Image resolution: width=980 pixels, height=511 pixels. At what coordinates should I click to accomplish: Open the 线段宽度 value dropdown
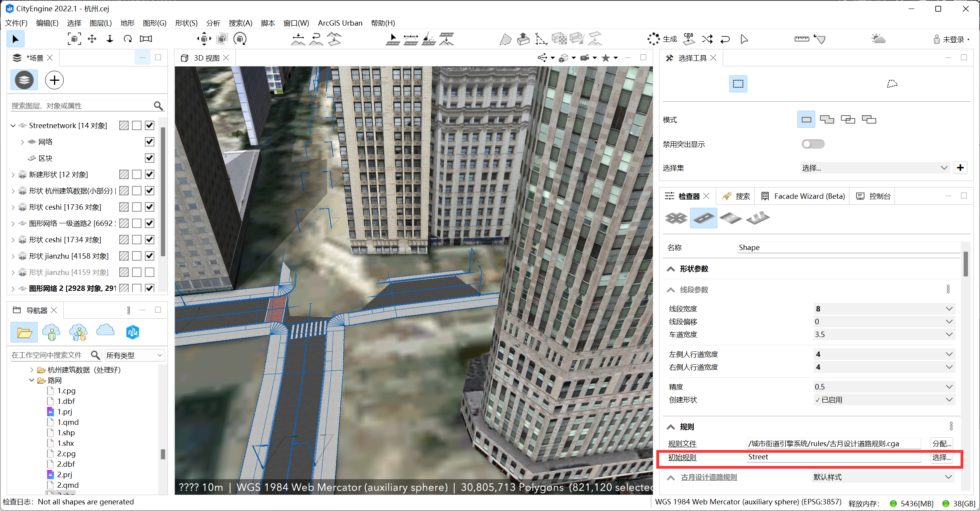(x=949, y=309)
